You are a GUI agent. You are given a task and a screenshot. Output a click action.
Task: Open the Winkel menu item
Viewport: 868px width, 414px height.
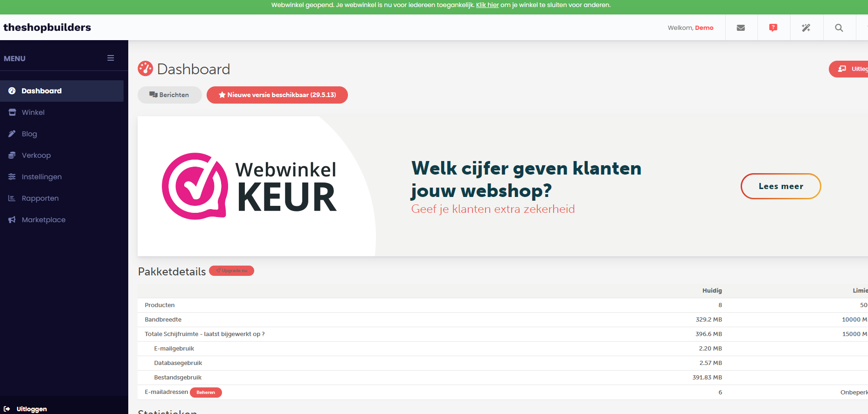click(x=33, y=112)
